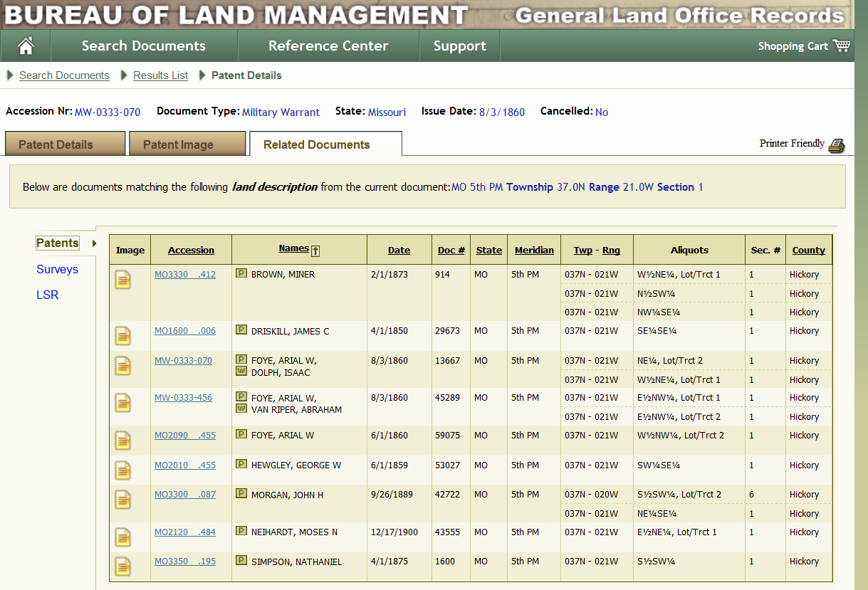Click the P icon beside NEIHARDT, MOSES N
This screenshot has width=868, height=590.
point(241,531)
